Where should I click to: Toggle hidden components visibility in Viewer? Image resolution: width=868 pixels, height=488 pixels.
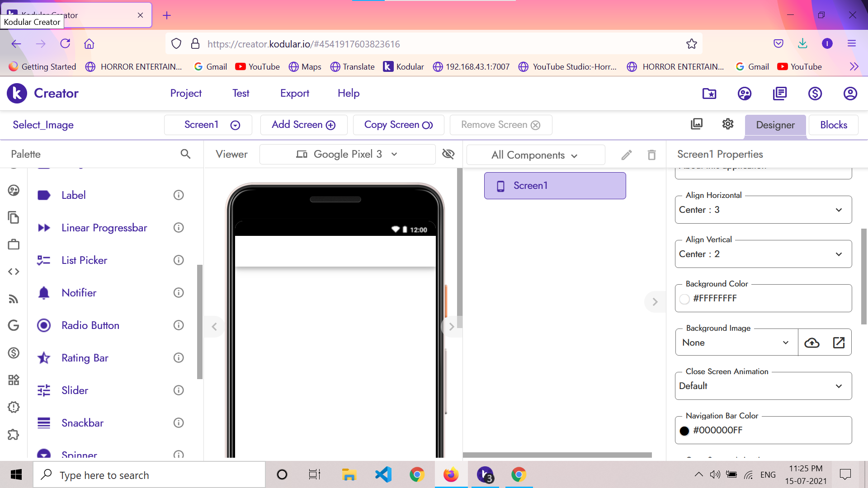pos(448,154)
